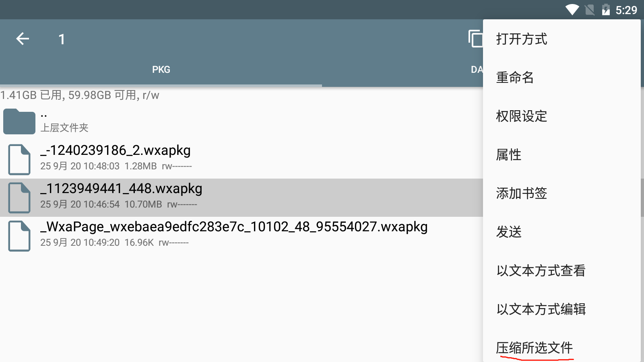Click details line showing 16.96K
644x362 pixels.
(114, 243)
